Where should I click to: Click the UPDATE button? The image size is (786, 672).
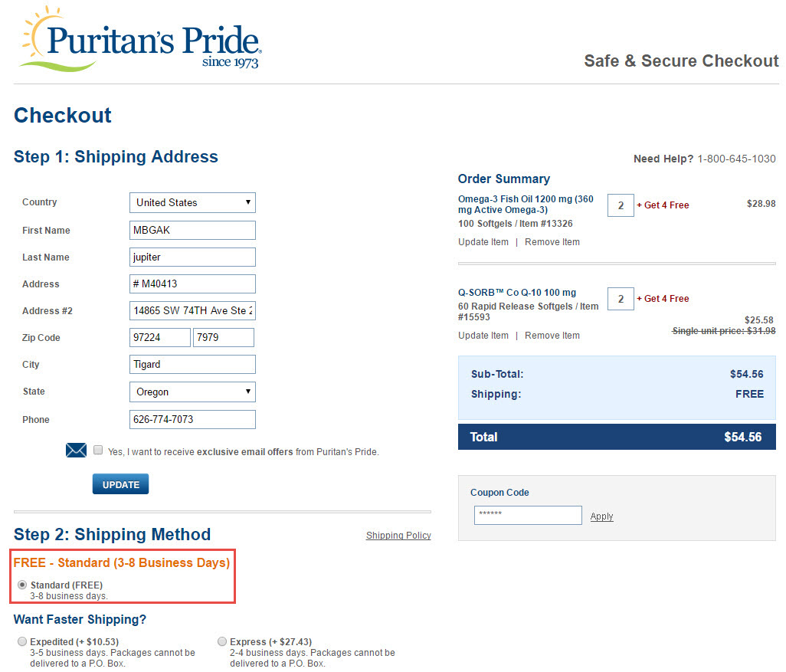coord(120,484)
